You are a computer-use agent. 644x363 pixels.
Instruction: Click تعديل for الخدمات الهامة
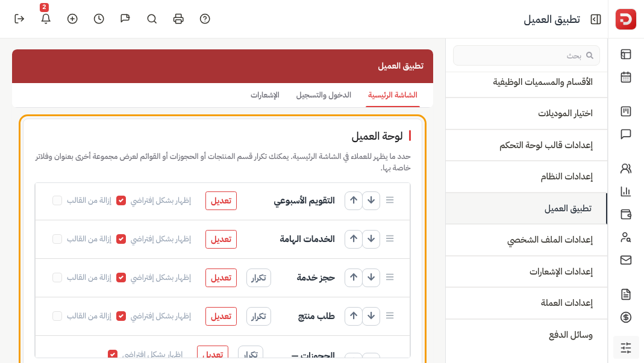[x=221, y=240]
